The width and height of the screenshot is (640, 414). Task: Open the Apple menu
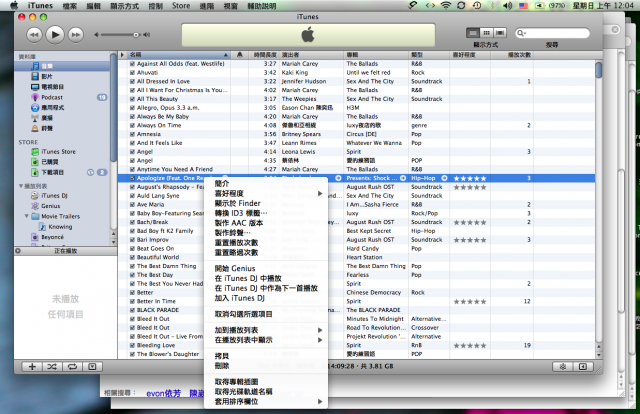(14, 6)
